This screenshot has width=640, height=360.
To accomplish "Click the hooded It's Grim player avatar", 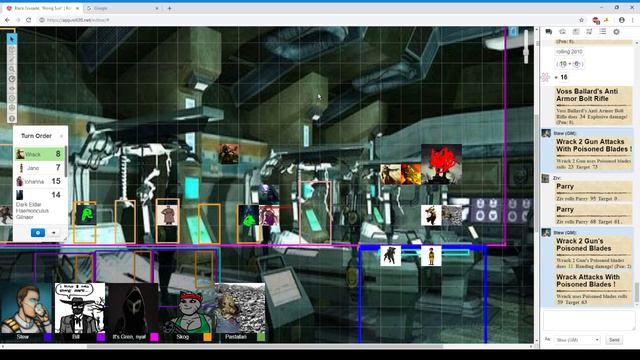I will (133, 308).
